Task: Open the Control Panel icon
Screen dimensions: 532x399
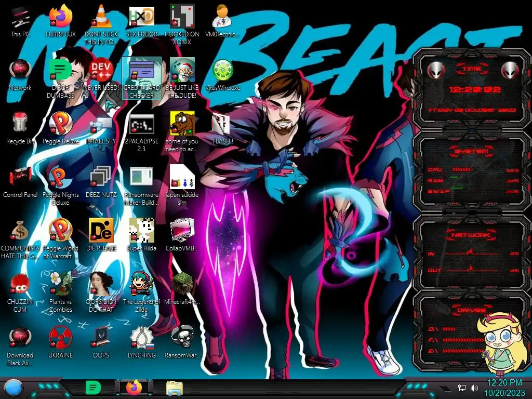Action: (x=20, y=182)
